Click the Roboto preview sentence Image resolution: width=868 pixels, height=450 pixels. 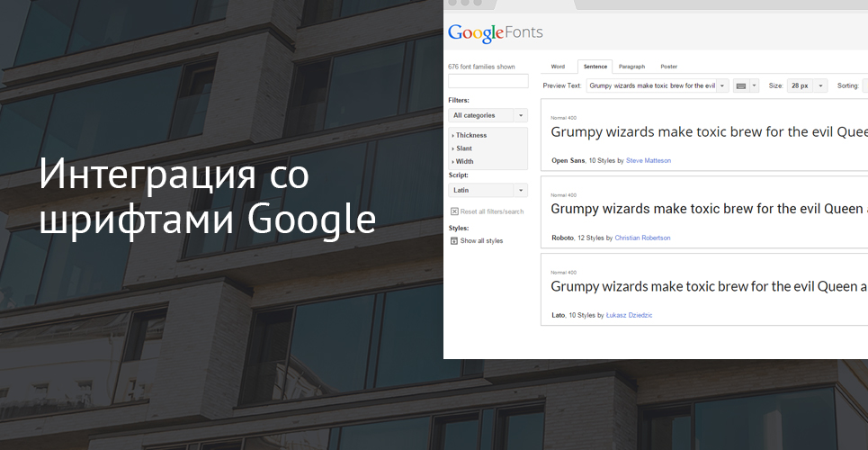[x=709, y=209]
